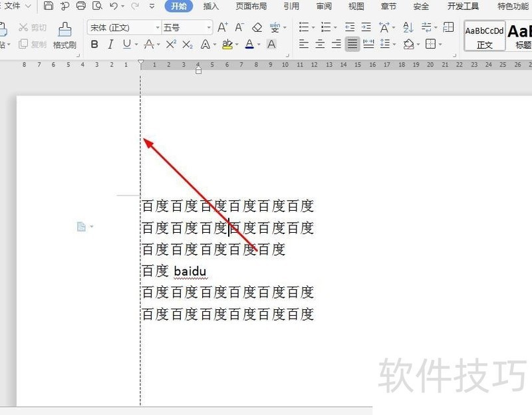This screenshot has width=532, height=415.
Task: Click the character shading A icon
Action: (x=271, y=44)
